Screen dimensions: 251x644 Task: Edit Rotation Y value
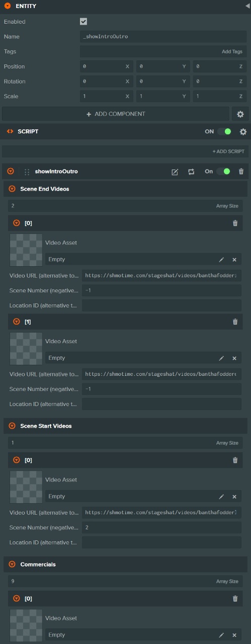[163, 82]
